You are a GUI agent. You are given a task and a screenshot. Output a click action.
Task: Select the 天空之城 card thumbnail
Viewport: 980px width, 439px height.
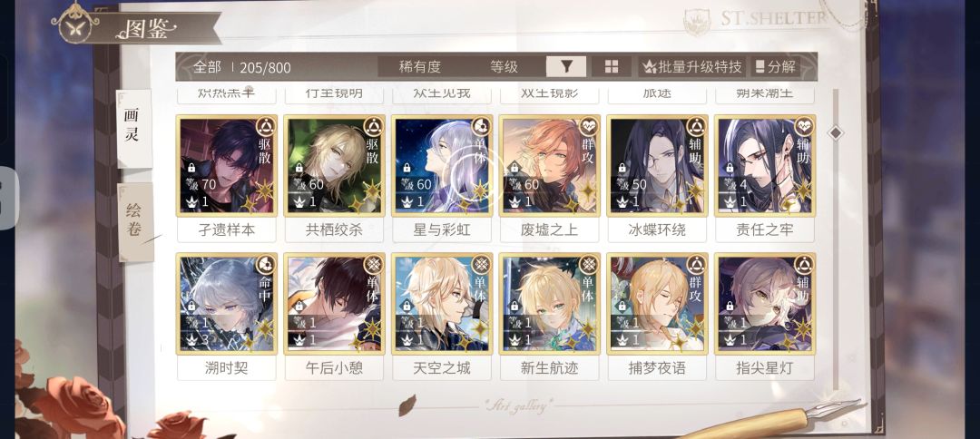coord(442,304)
